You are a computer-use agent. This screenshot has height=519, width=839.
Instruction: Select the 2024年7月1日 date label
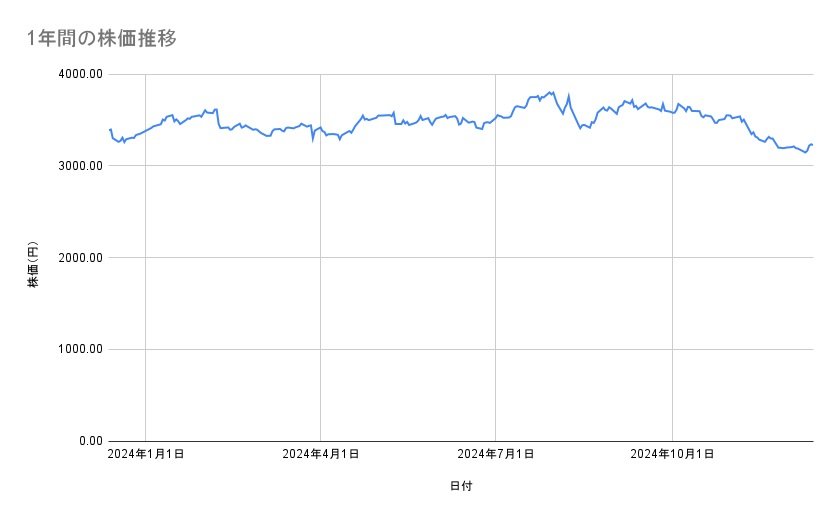click(496, 454)
